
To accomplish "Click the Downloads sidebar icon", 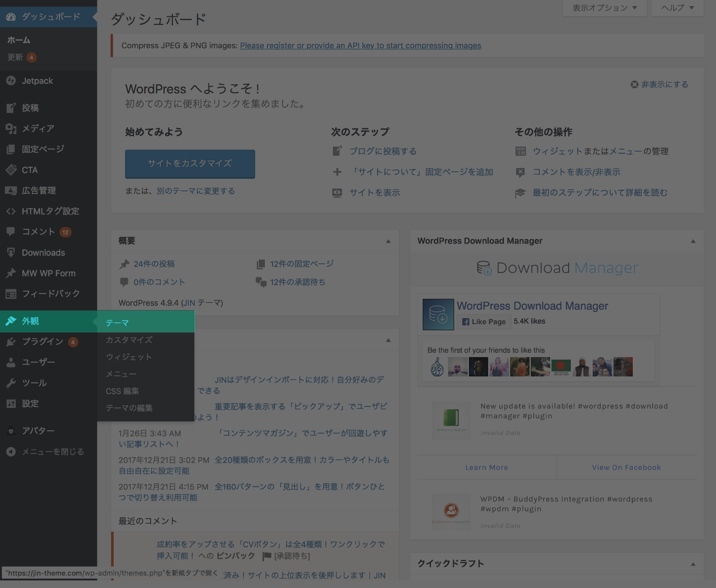I will [x=11, y=252].
